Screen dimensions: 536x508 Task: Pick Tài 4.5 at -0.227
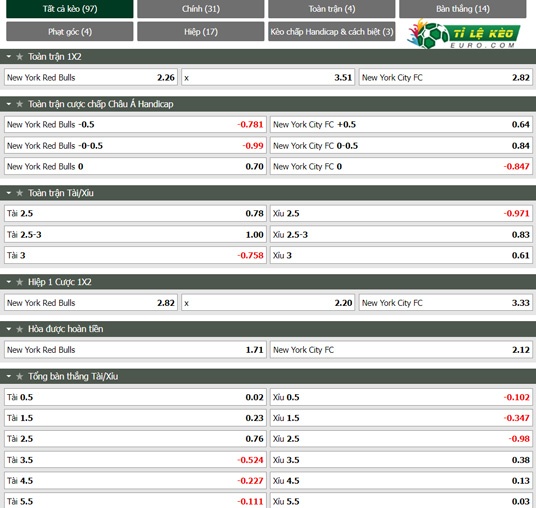click(135, 481)
